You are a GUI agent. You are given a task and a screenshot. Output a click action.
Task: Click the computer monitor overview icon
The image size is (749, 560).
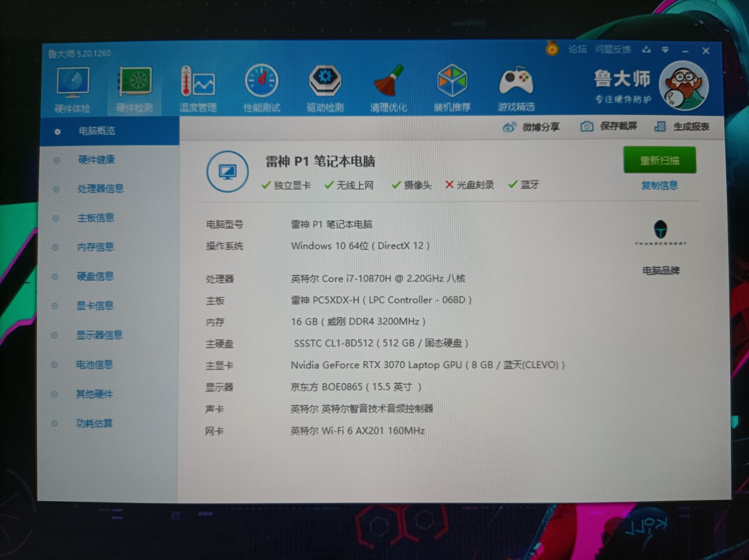[x=228, y=172]
